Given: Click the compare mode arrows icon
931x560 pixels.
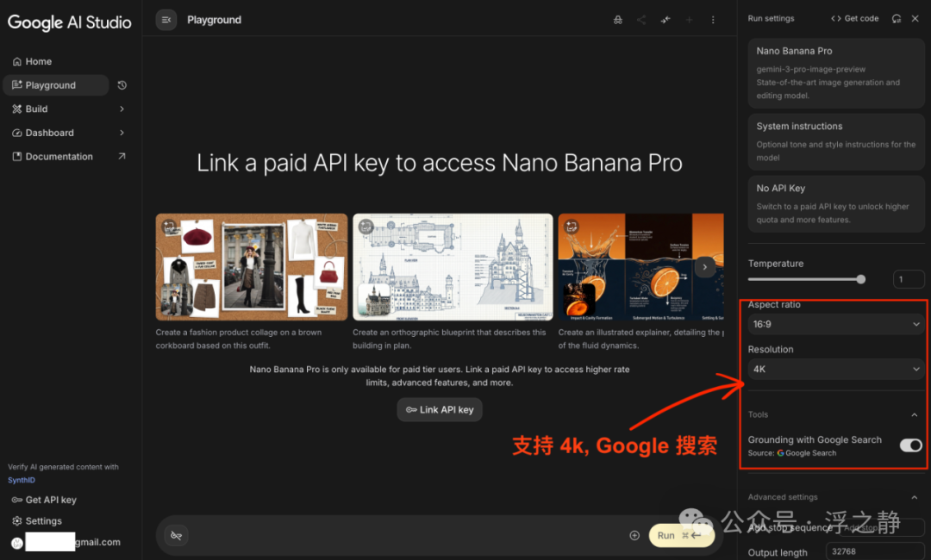Looking at the screenshot, I should point(665,20).
